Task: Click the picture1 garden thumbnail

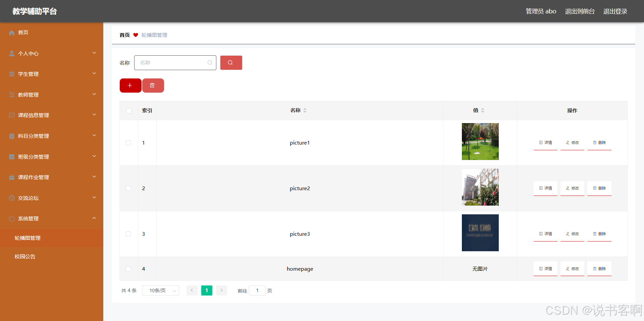Action: [480, 142]
